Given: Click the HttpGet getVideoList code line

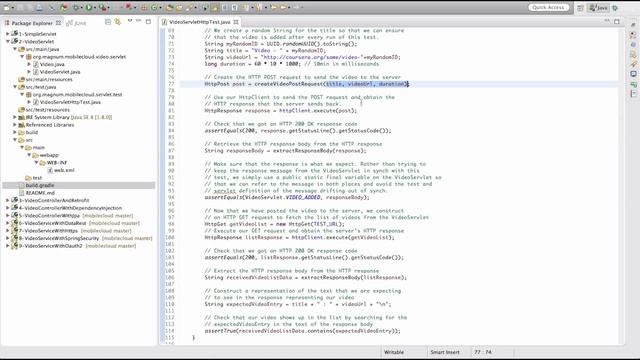Looking at the screenshot, I should (274, 224).
